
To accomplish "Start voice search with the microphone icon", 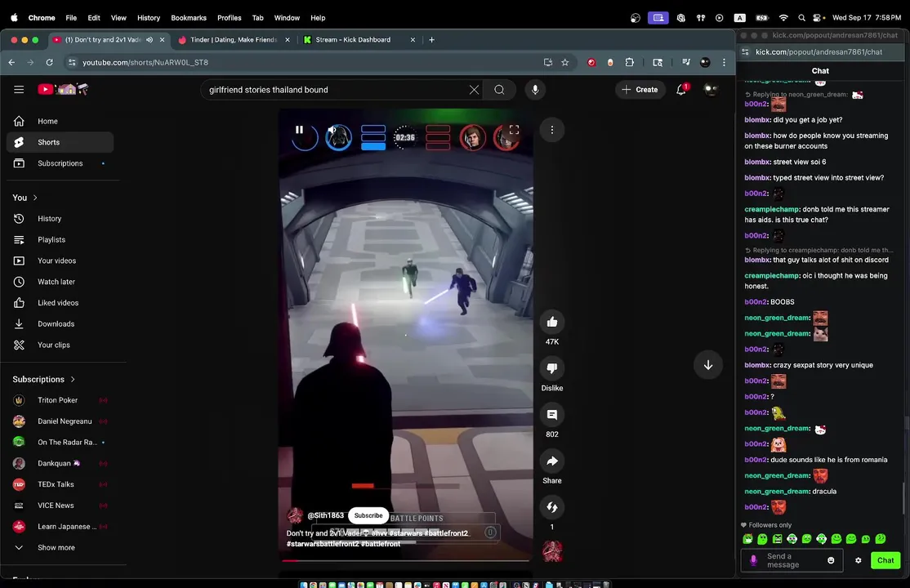I will 535,90.
